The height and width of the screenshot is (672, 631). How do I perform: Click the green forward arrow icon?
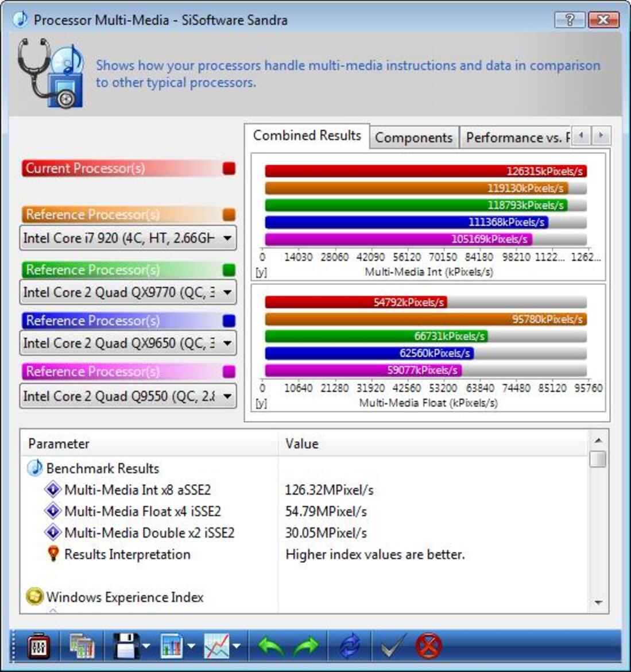click(306, 646)
